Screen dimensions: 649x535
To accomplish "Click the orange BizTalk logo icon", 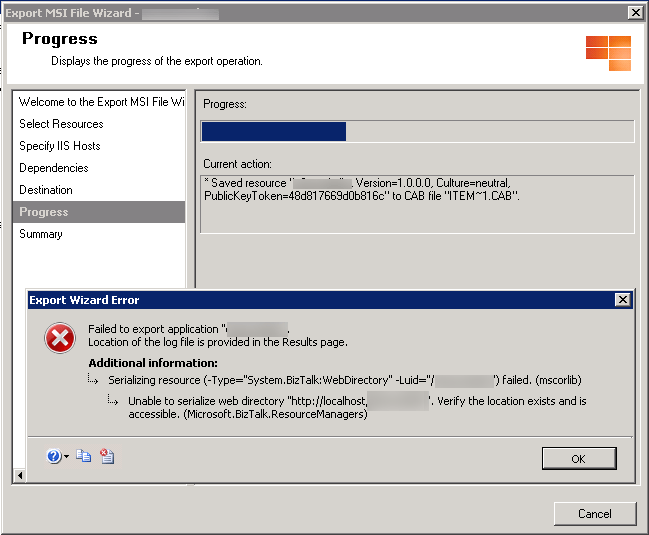I will click(608, 53).
